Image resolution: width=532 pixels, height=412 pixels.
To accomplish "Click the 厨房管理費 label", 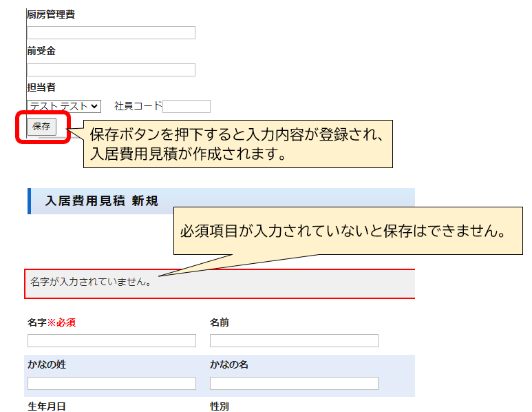I will point(51,14).
